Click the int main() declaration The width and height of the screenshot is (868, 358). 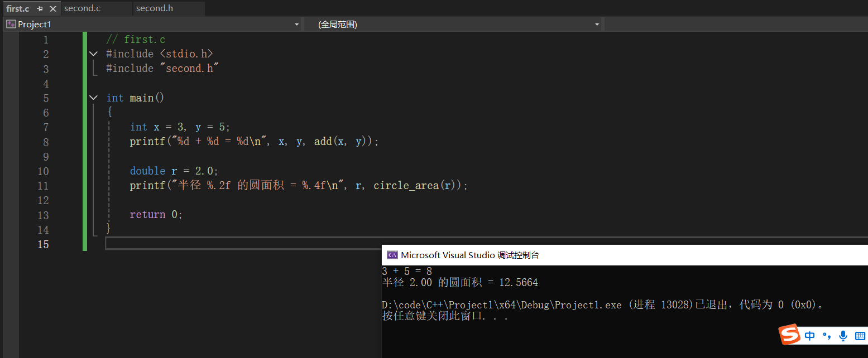tap(136, 98)
